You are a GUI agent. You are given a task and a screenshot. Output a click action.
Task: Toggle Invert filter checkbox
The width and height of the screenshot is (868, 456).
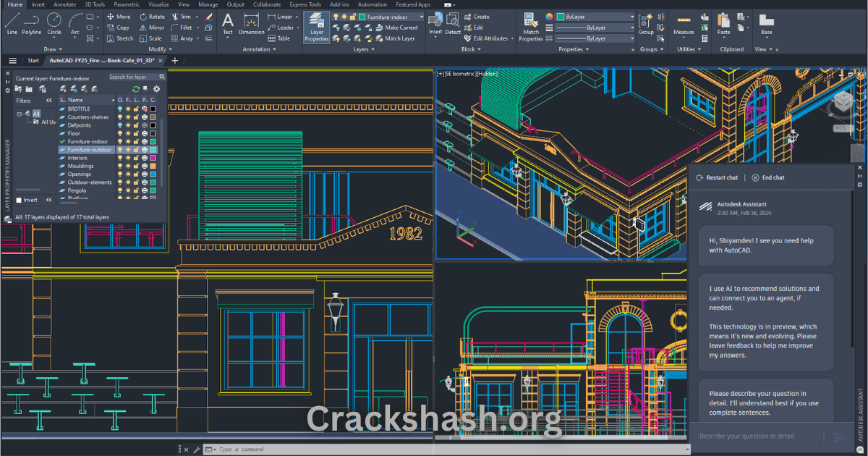click(x=19, y=200)
